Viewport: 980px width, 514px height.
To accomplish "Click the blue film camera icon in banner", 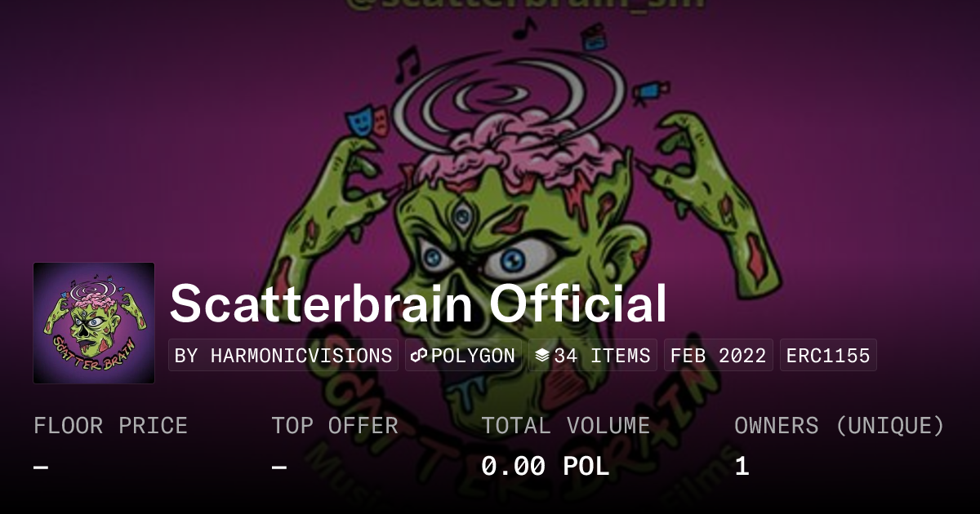I will point(650,91).
